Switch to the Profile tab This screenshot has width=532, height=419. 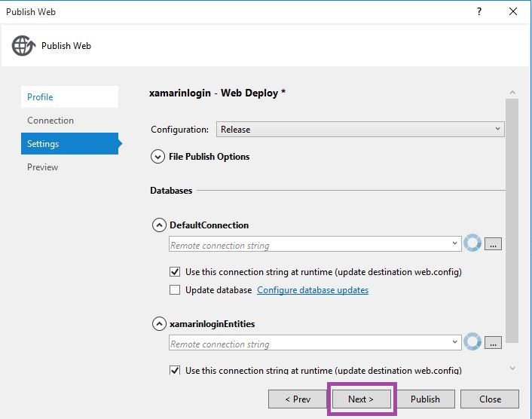(x=69, y=97)
